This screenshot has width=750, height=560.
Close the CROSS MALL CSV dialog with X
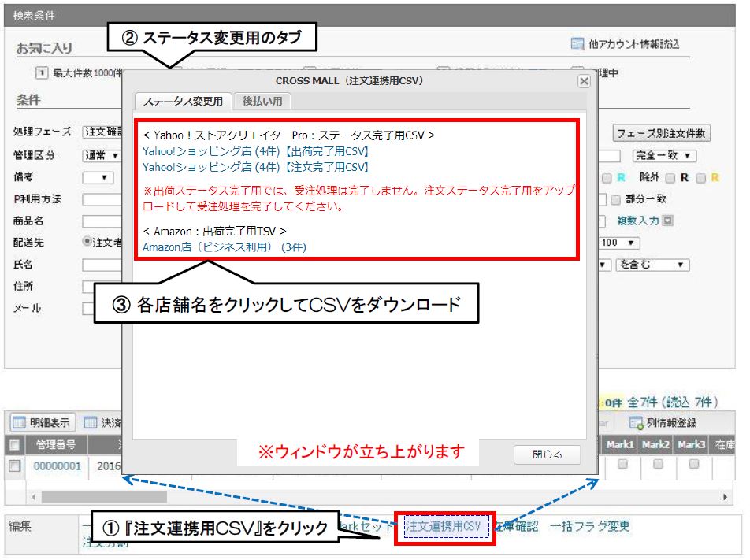coord(584,81)
